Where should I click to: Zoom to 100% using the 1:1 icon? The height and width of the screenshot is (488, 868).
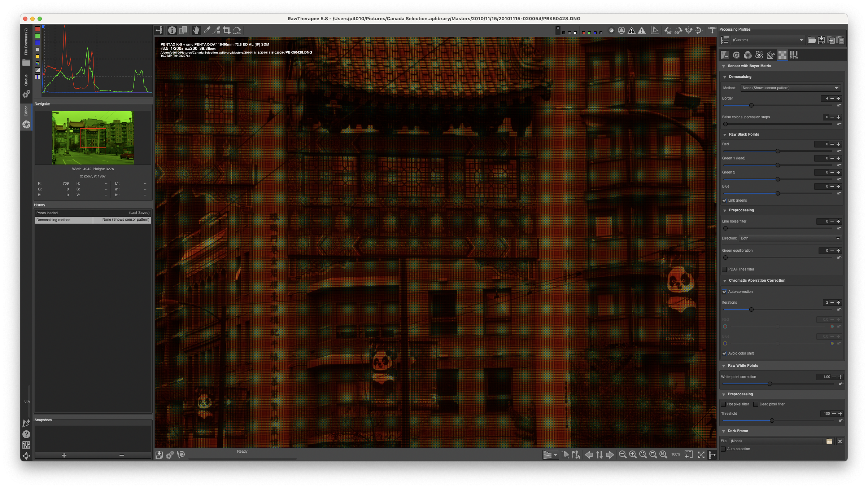[x=663, y=455]
